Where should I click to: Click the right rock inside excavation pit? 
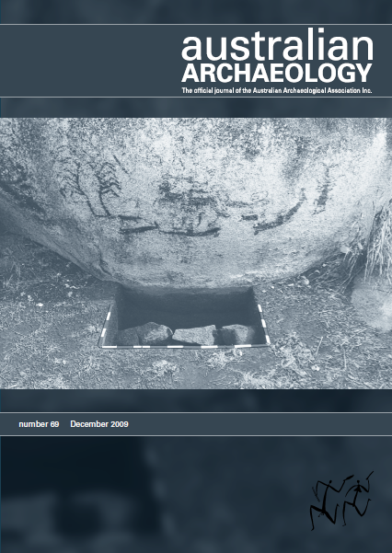click(x=237, y=334)
